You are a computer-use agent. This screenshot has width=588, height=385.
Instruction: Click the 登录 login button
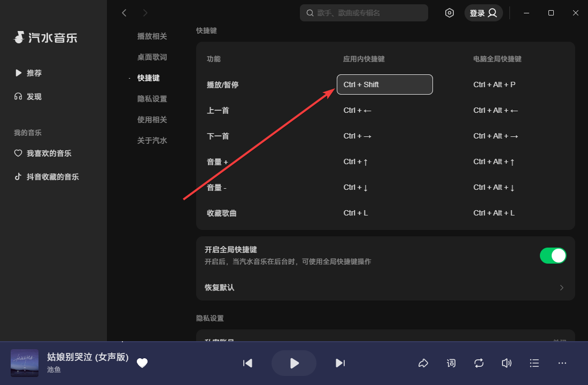pos(483,12)
